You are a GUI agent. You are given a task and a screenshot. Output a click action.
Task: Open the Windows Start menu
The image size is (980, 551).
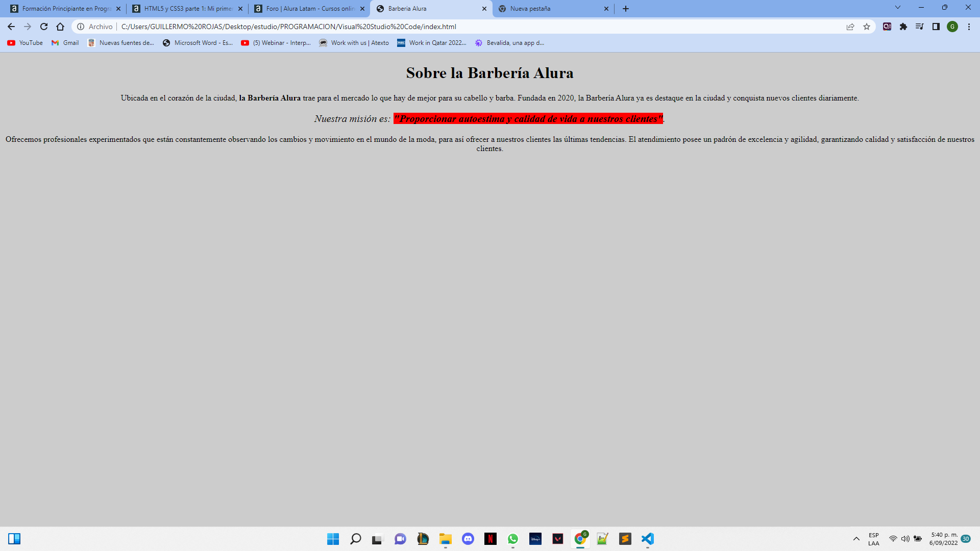[x=333, y=539]
